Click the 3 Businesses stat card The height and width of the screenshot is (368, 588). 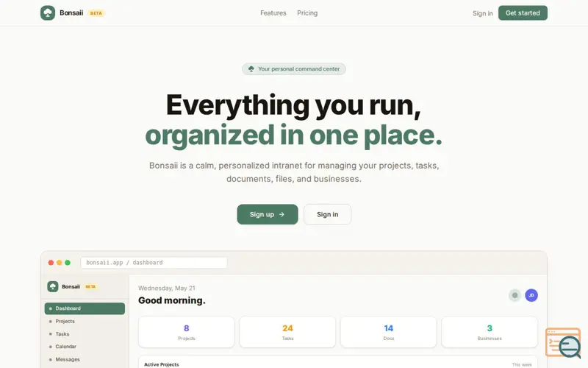[490, 332]
